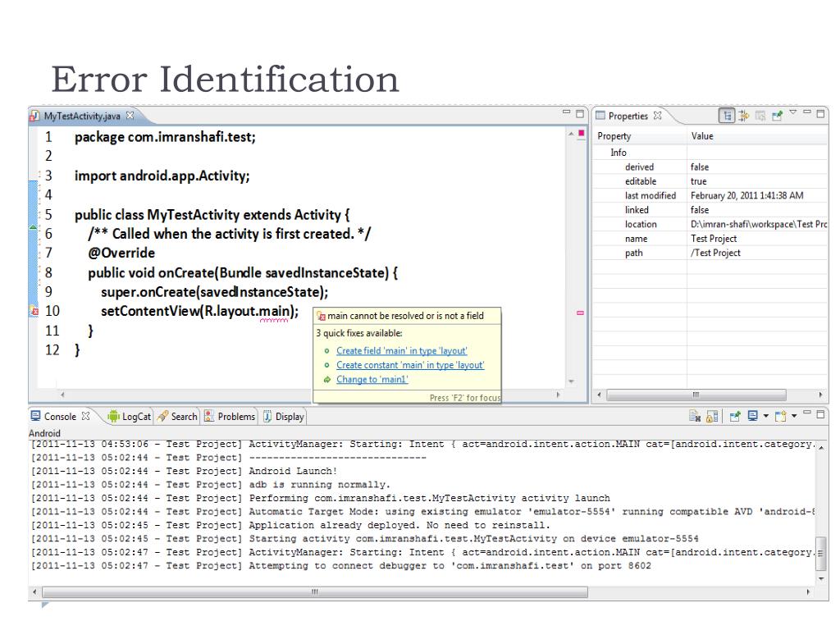840x630 pixels.
Task: Switch to the LogCat tab
Action: [x=129, y=416]
